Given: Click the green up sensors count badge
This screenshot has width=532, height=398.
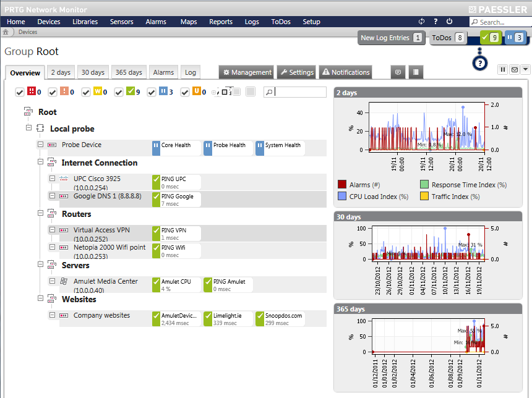Looking at the screenshot, I should 491,38.
